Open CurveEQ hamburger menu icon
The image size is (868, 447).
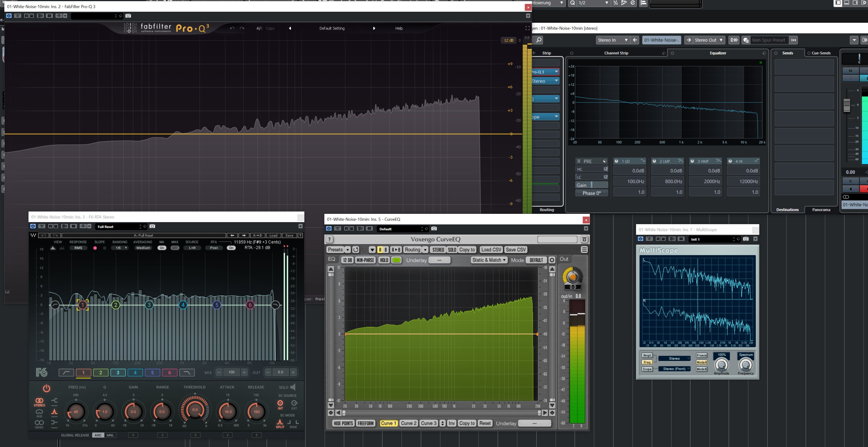[584, 250]
